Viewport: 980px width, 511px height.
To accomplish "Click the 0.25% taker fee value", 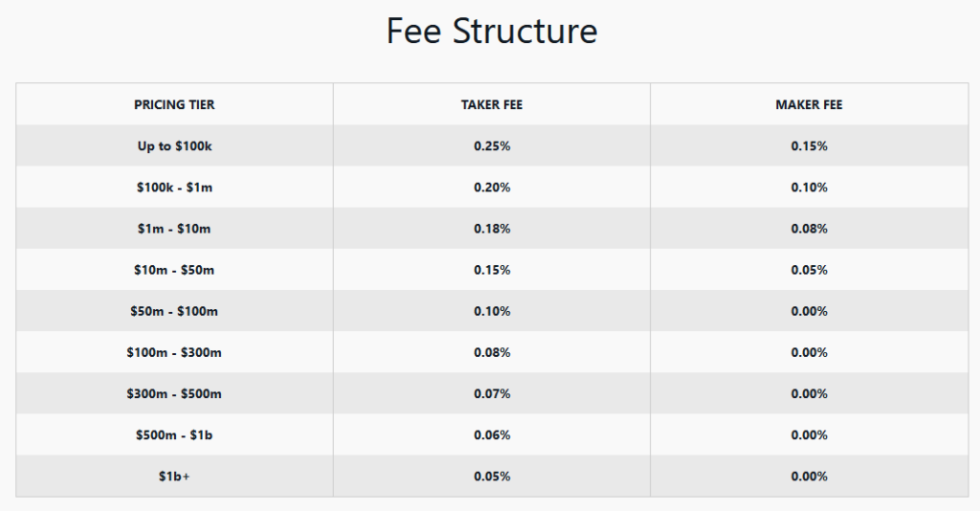I will pyautogui.click(x=492, y=146).
